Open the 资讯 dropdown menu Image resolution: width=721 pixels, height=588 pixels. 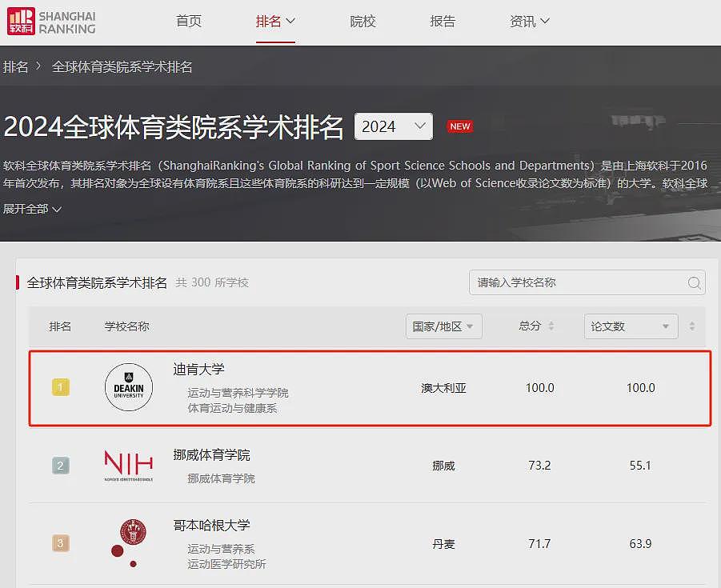point(529,21)
